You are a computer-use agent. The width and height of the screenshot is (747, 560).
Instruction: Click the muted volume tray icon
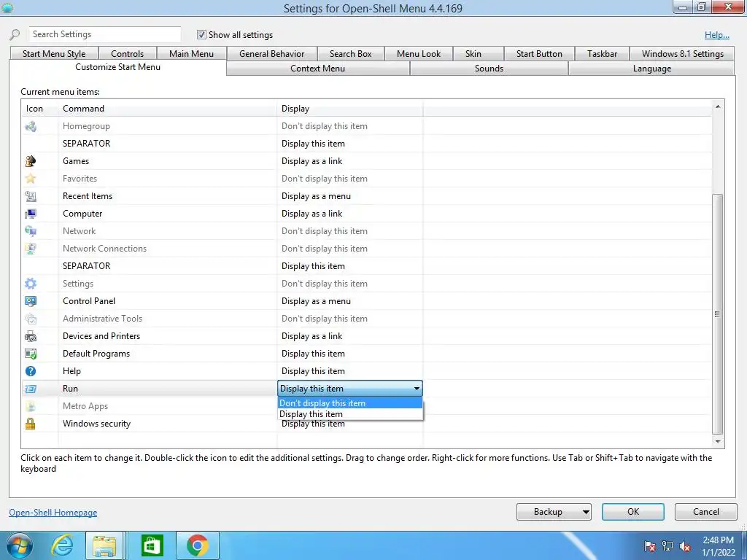point(685,546)
